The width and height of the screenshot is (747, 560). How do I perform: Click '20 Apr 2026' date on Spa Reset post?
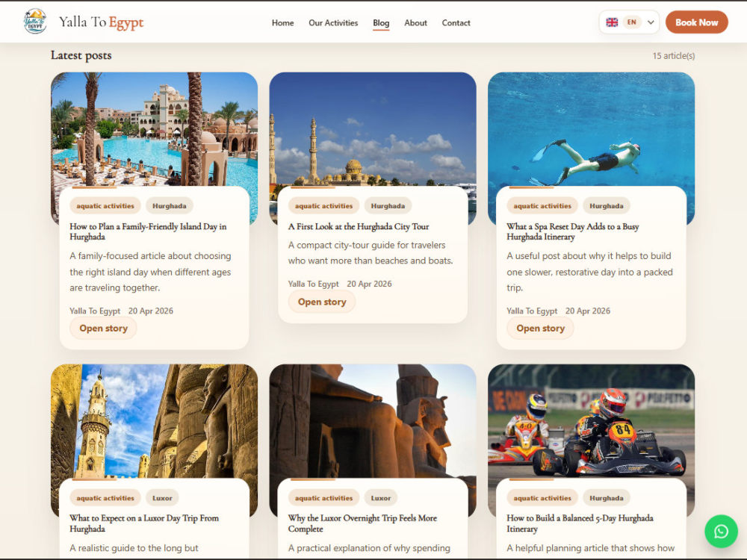coord(587,311)
